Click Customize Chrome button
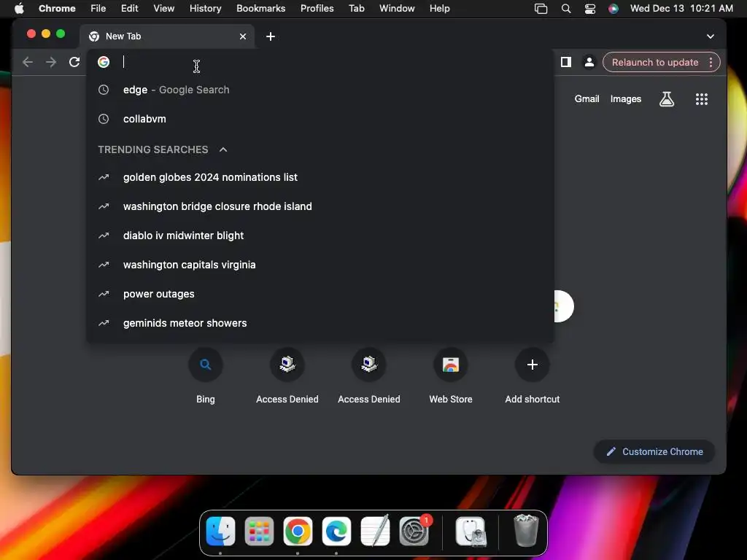This screenshot has width=747, height=560. (x=654, y=451)
